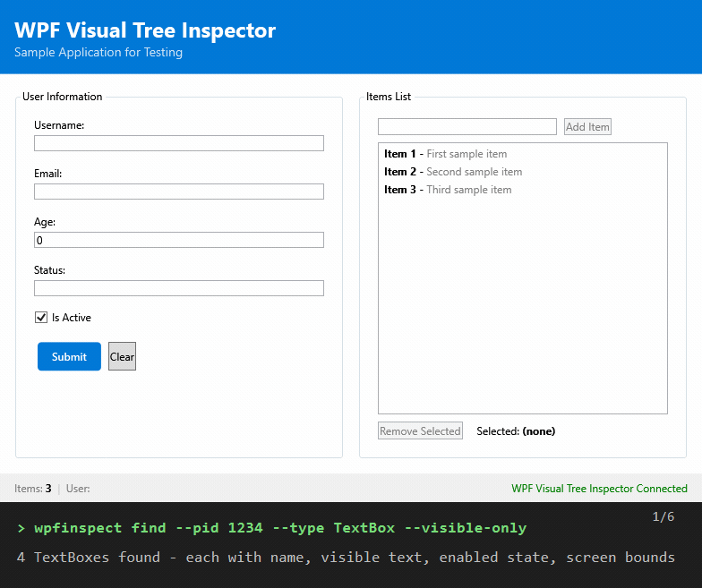Viewport: 702px width, 588px height.
Task: Click the Clear button
Action: tap(122, 356)
